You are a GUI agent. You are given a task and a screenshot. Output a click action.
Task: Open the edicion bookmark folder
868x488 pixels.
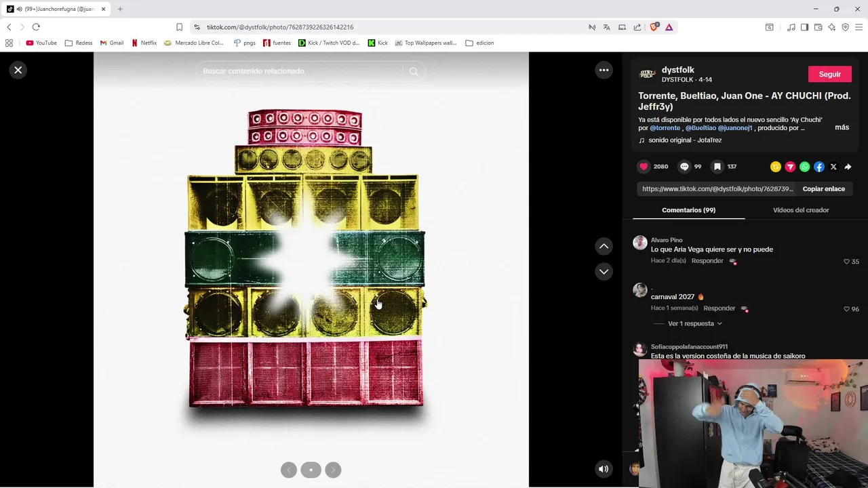click(x=479, y=43)
